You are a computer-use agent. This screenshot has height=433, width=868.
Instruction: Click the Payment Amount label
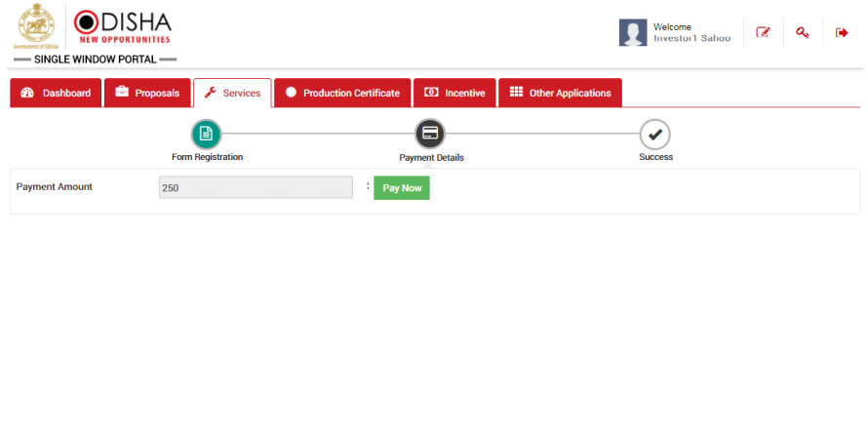[x=55, y=186]
